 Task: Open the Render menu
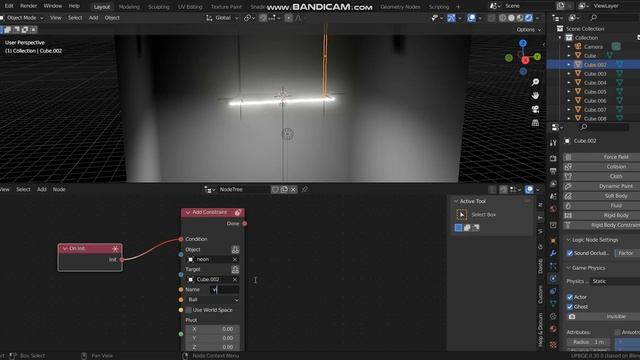point(29,6)
